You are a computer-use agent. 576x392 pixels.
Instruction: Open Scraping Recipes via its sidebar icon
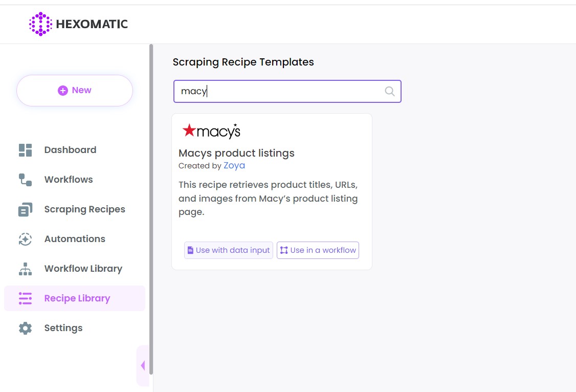pyautogui.click(x=25, y=209)
